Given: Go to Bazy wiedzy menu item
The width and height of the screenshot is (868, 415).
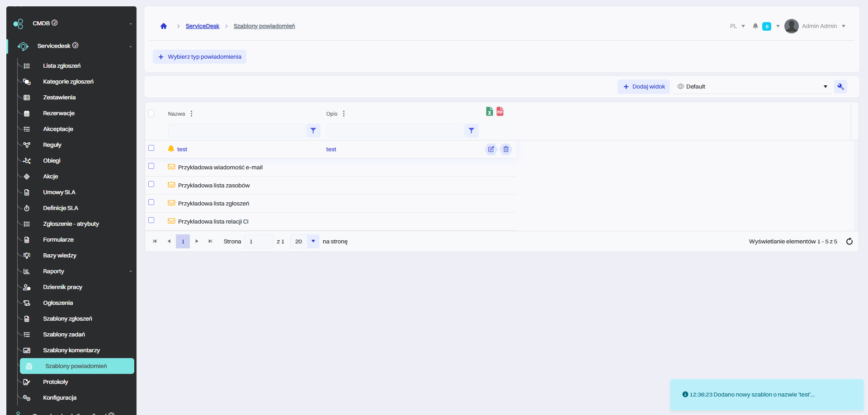Looking at the screenshot, I should [60, 256].
